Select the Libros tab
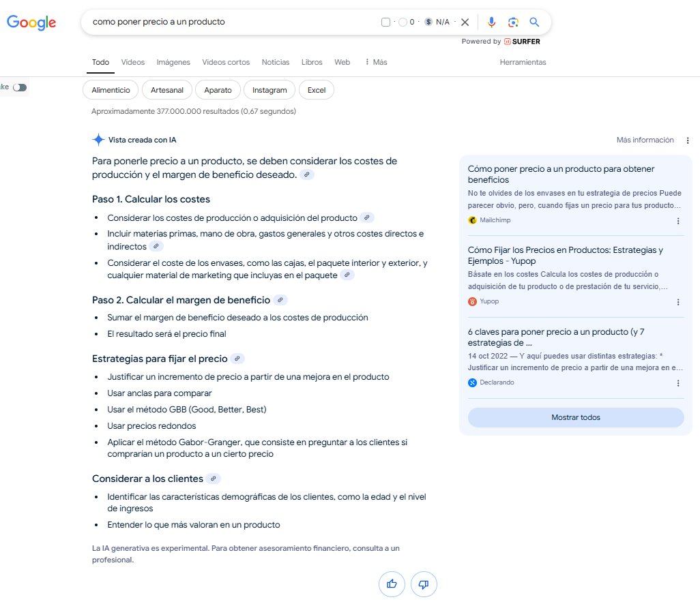This screenshot has height=604, width=700. pos(312,62)
